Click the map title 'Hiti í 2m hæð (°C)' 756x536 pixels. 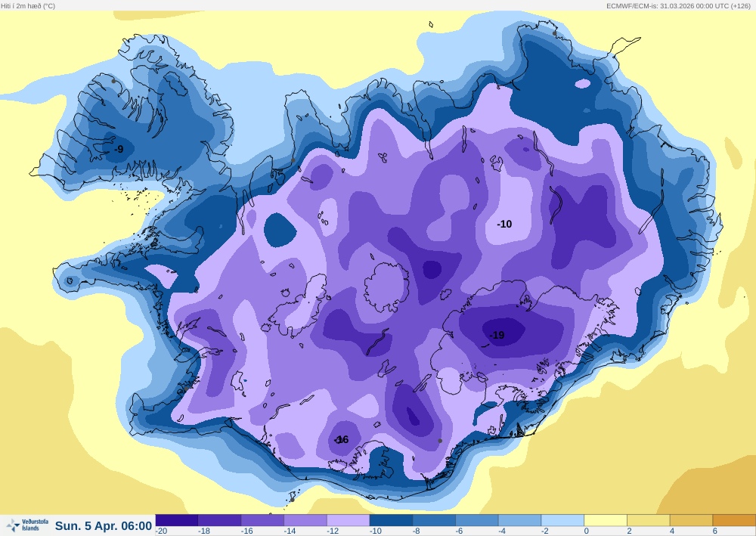(28, 6)
